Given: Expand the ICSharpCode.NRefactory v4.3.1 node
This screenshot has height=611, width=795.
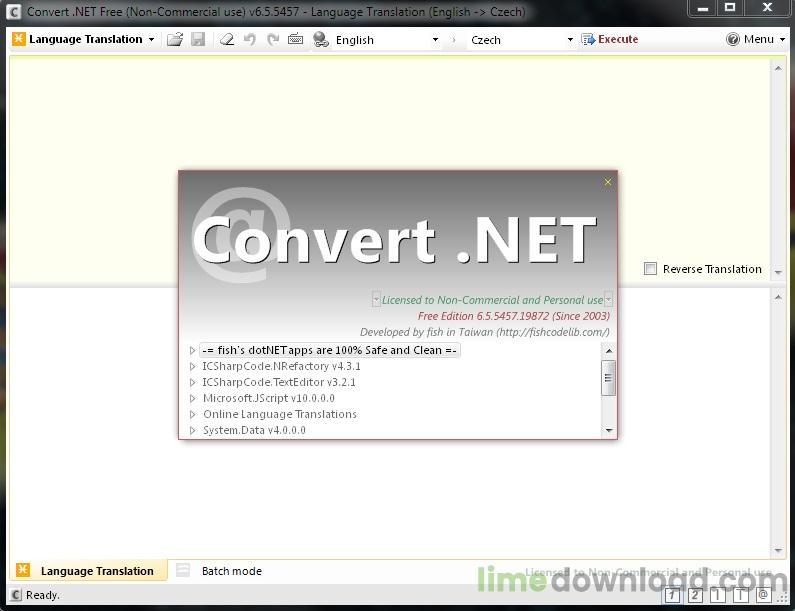Looking at the screenshot, I should (193, 367).
